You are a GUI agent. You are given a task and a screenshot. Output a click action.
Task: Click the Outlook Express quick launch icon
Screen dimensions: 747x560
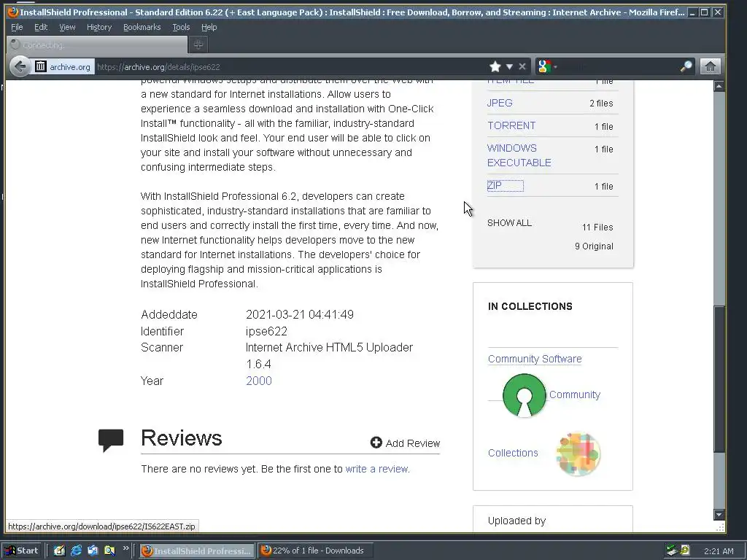(93, 551)
